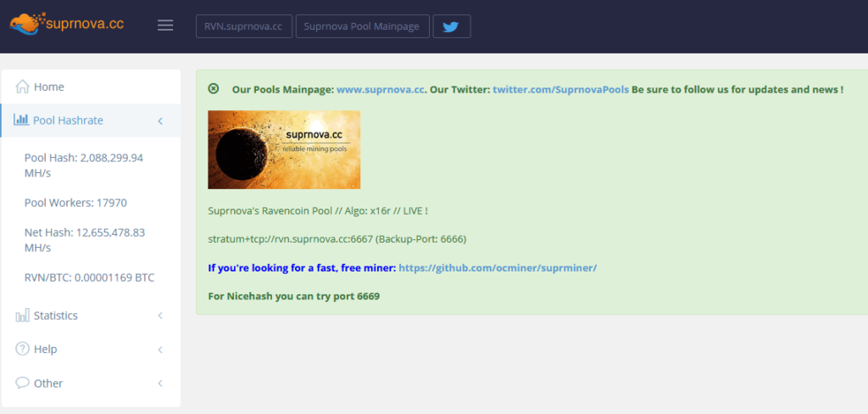The image size is (868, 414).
Task: Click the Other speech bubble icon
Action: pyautogui.click(x=22, y=383)
